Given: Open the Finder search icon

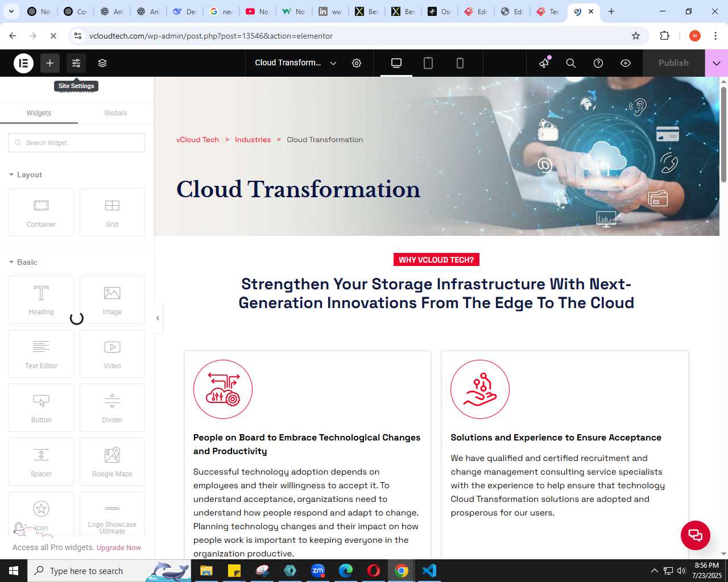Looking at the screenshot, I should pyautogui.click(x=571, y=63).
